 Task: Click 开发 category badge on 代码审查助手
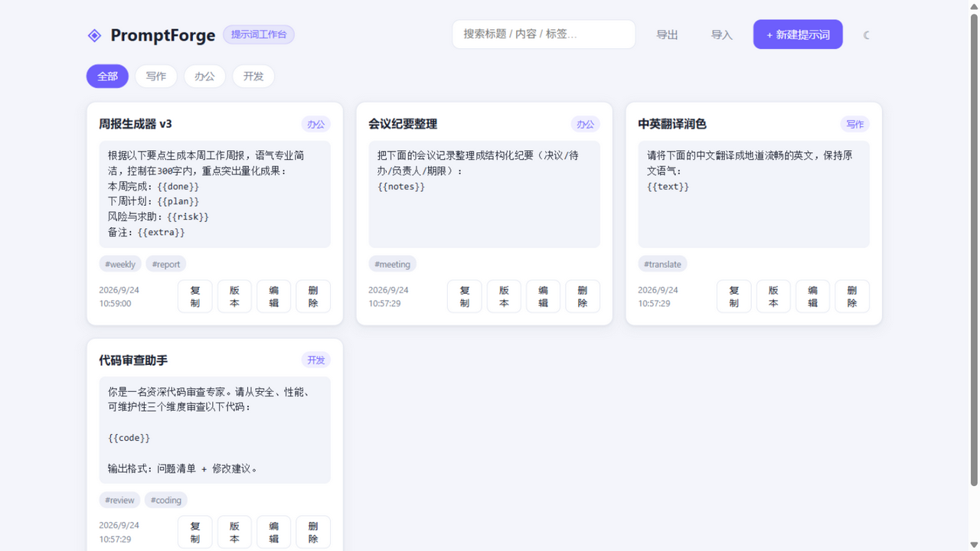[316, 360]
